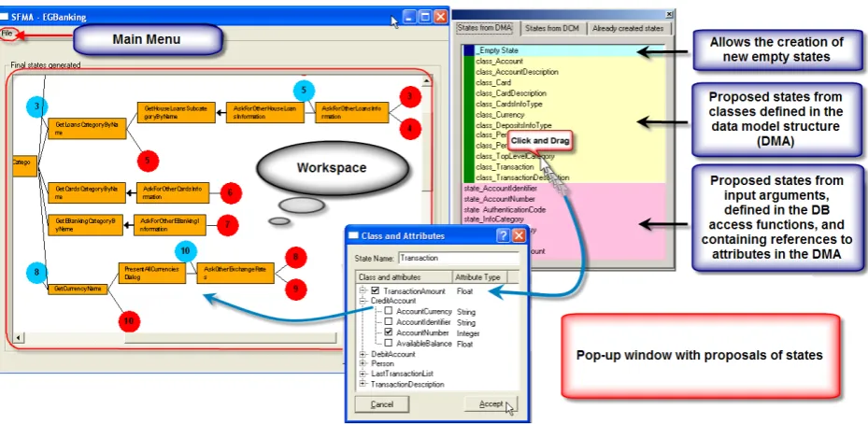Click the red circle node numbered 9
The image size is (868, 424).
point(296,289)
